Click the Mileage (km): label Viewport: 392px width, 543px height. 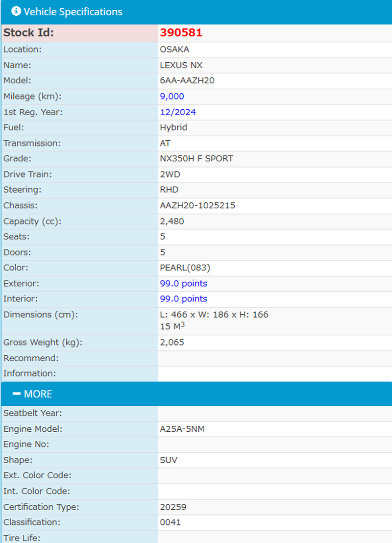pyautogui.click(x=32, y=96)
